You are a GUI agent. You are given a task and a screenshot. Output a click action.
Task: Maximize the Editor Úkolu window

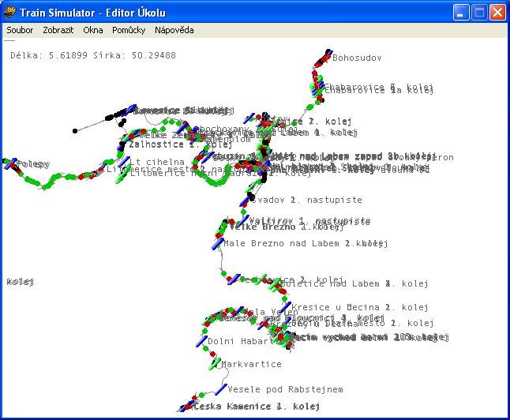[479, 12]
